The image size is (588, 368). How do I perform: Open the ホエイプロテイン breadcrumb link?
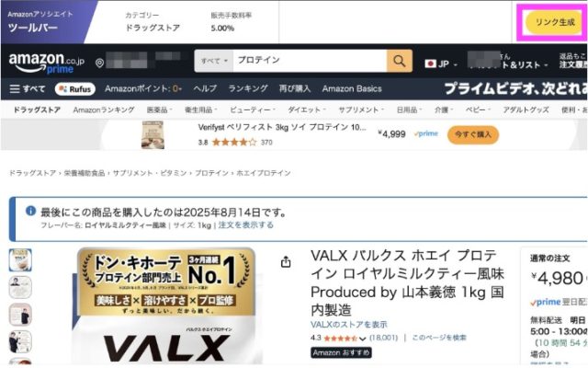(x=264, y=173)
